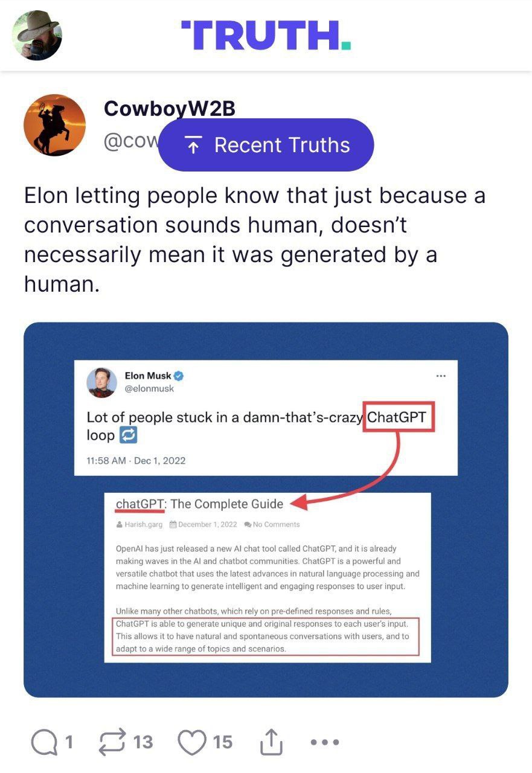Expand the embedded Elon Musk tweet image

tap(266, 510)
